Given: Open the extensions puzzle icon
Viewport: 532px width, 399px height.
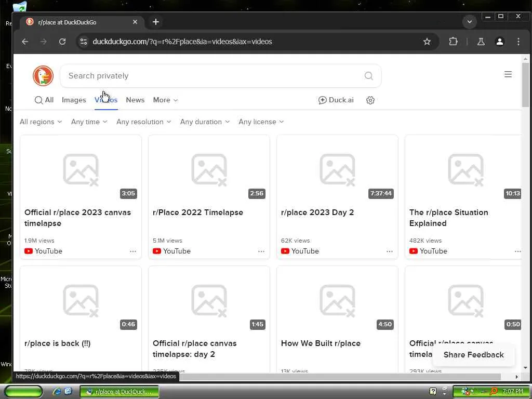Looking at the screenshot, I should 453,42.
